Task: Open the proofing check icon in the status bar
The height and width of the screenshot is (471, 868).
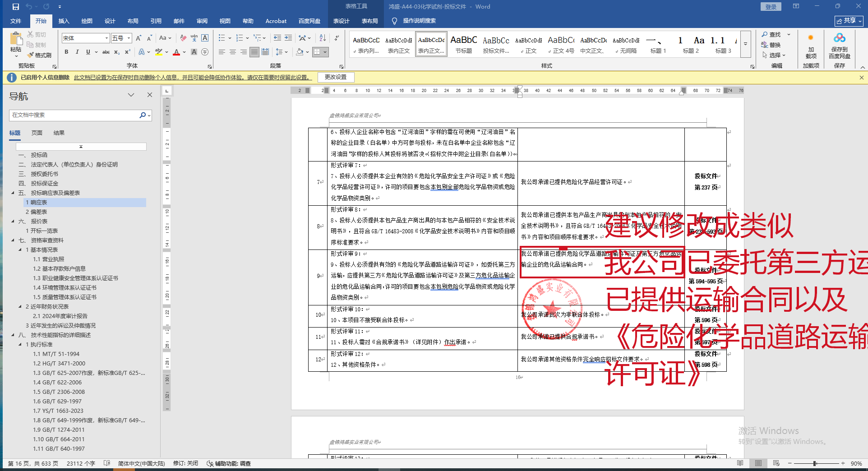Action: tap(107, 463)
